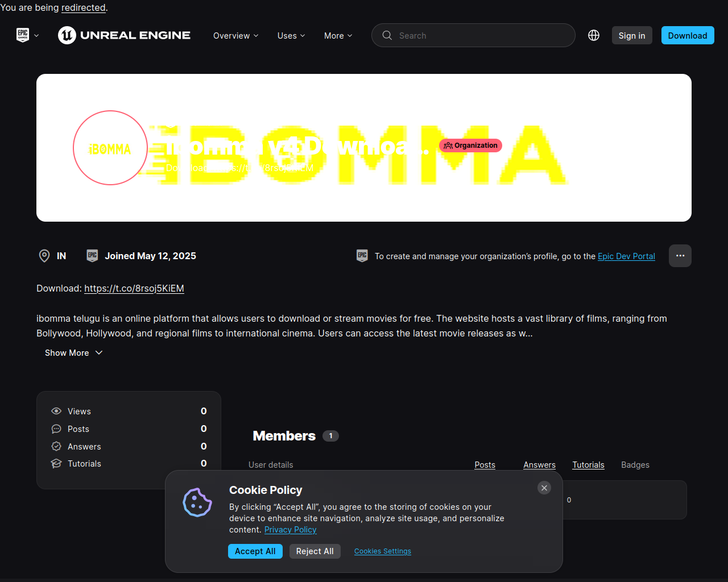Click Reject All cookies
This screenshot has height=582, width=728.
tap(315, 551)
